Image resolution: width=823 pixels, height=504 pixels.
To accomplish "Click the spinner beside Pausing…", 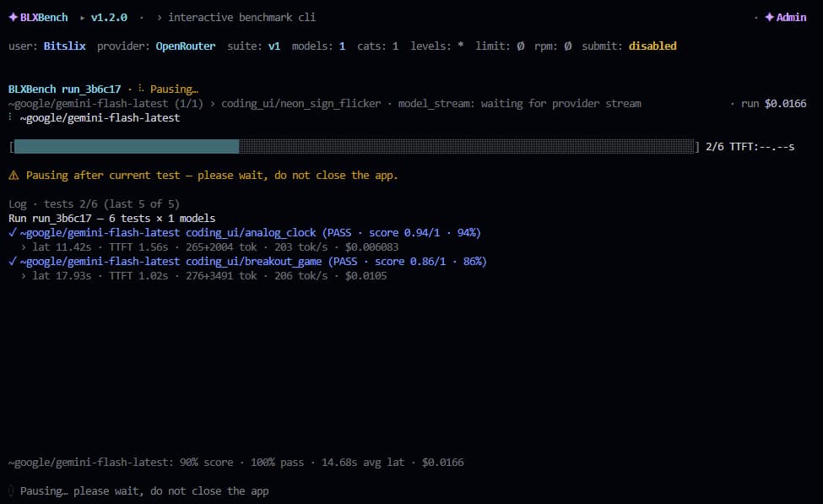I will tap(141, 89).
